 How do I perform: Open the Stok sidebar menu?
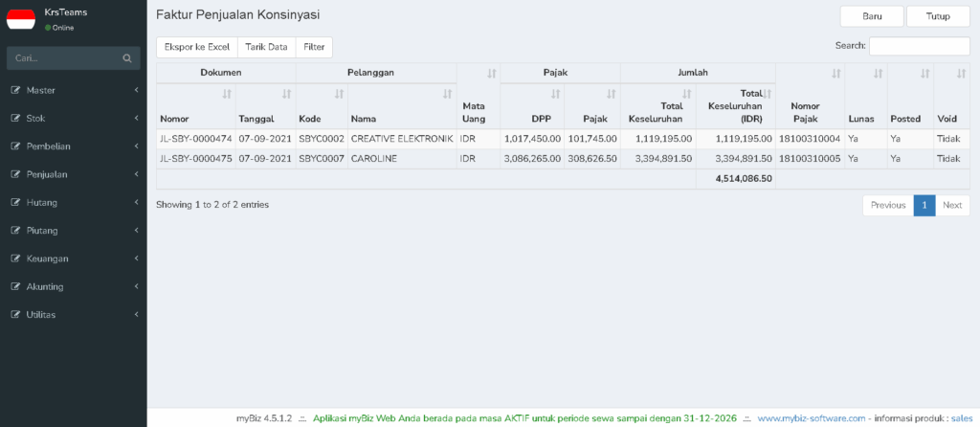pos(73,118)
